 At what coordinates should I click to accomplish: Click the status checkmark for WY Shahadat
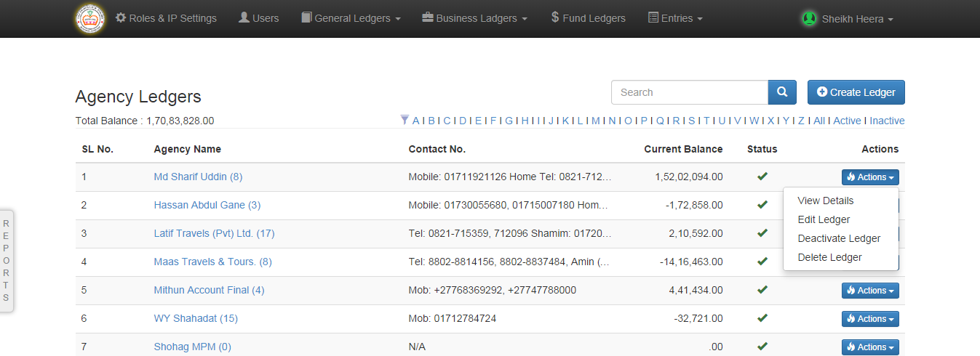[x=762, y=318]
